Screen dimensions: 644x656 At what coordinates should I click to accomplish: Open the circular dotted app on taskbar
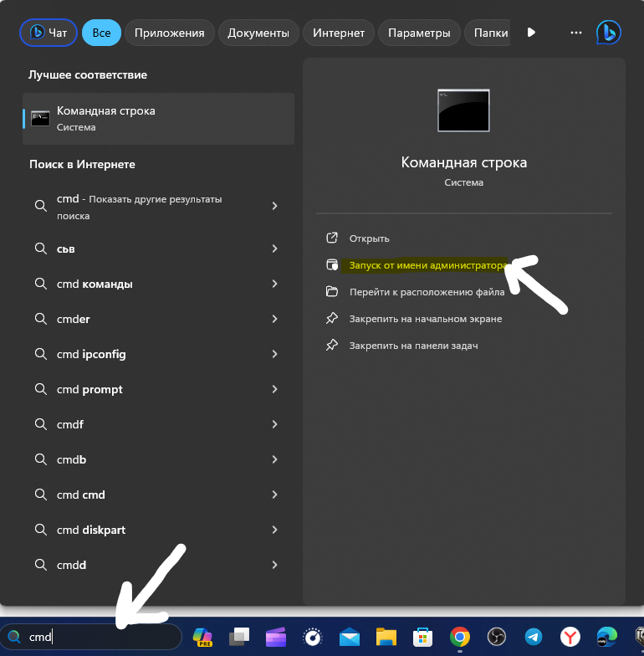click(x=313, y=638)
